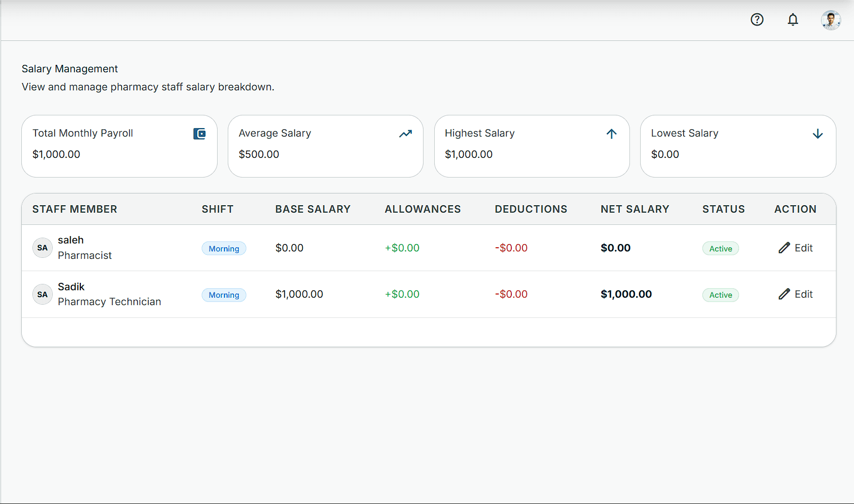Click the up arrow icon on Highest Salary

611,133
